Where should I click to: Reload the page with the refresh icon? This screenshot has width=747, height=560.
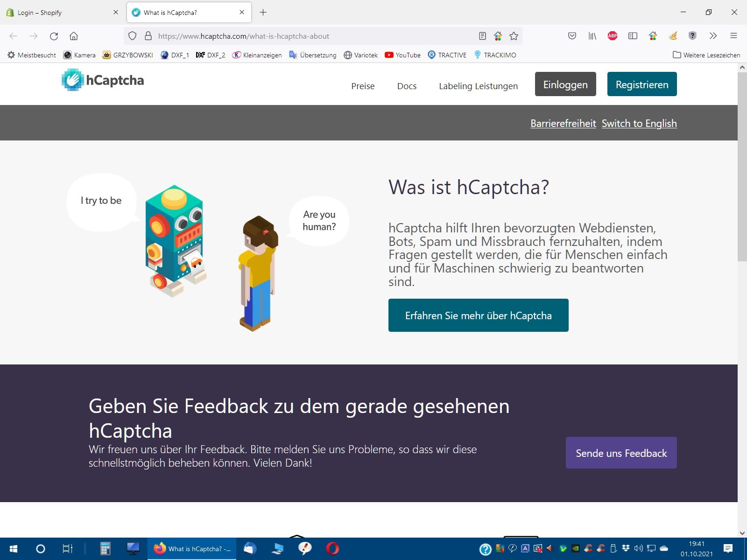(x=54, y=36)
